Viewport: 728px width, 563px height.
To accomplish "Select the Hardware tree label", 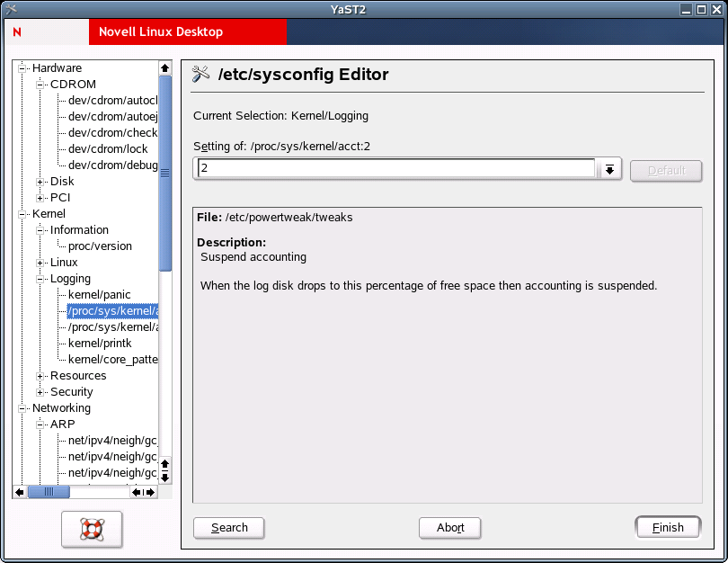I will 57,68.
